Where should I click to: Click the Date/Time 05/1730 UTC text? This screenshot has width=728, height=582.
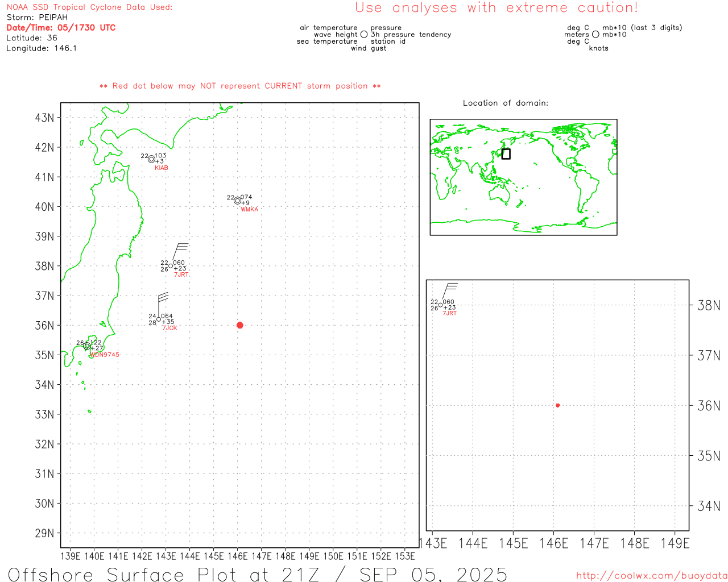(61, 27)
